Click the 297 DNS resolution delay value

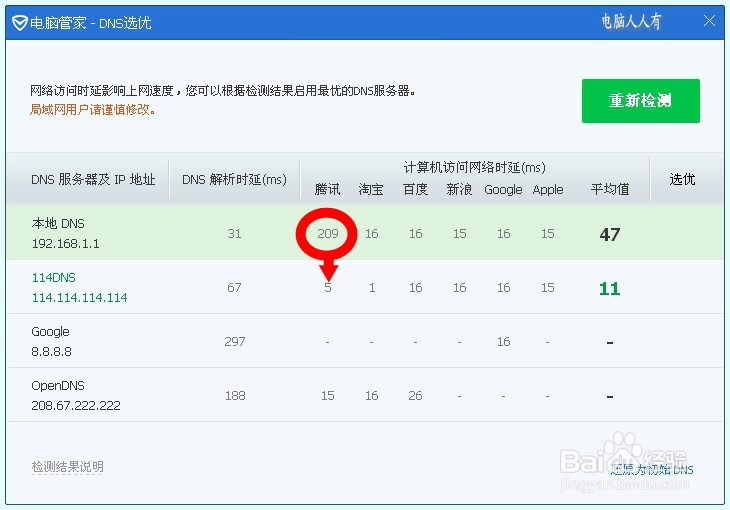click(x=235, y=341)
